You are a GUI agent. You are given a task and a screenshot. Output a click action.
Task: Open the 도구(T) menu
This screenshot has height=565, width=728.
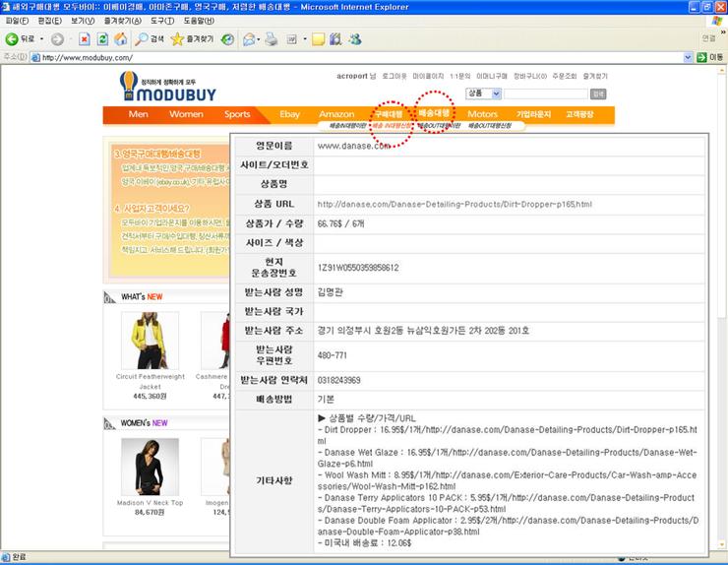click(x=162, y=21)
